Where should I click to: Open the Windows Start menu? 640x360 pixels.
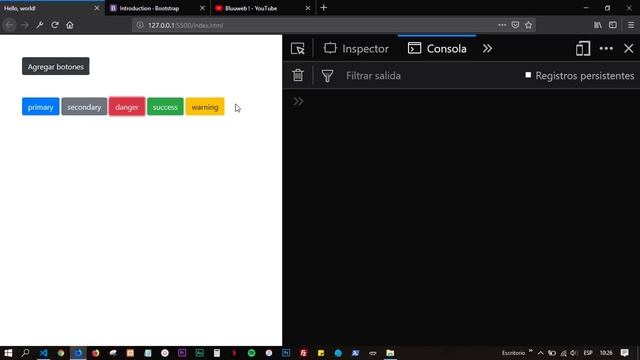8,353
